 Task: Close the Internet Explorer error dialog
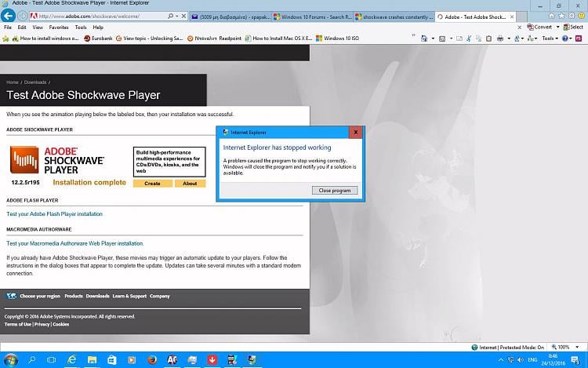tap(355, 132)
